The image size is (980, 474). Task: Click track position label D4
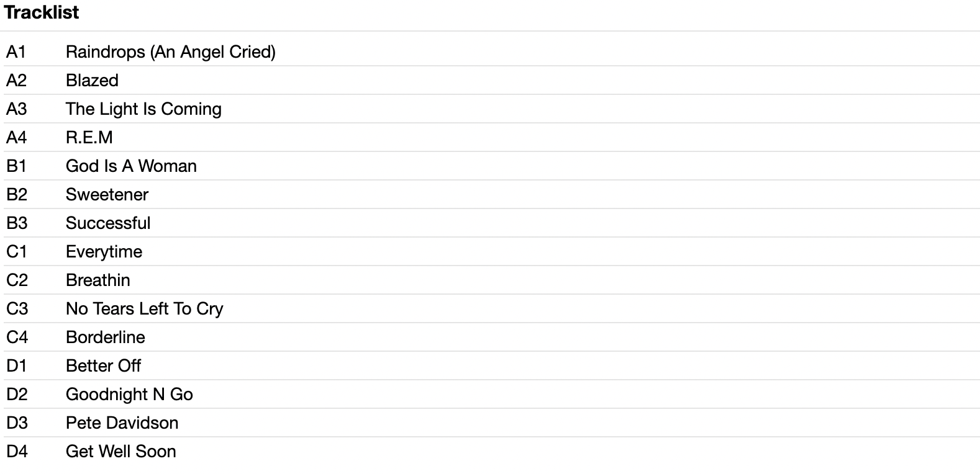[17, 451]
